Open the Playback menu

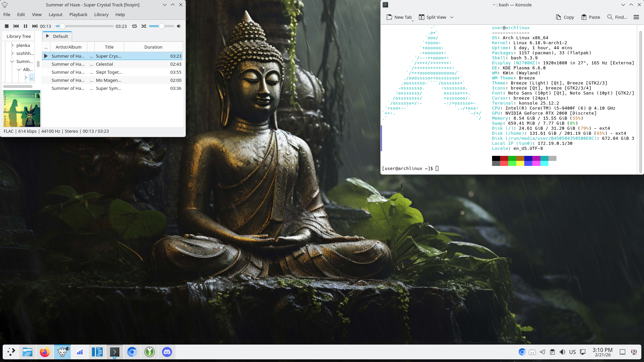(78, 14)
